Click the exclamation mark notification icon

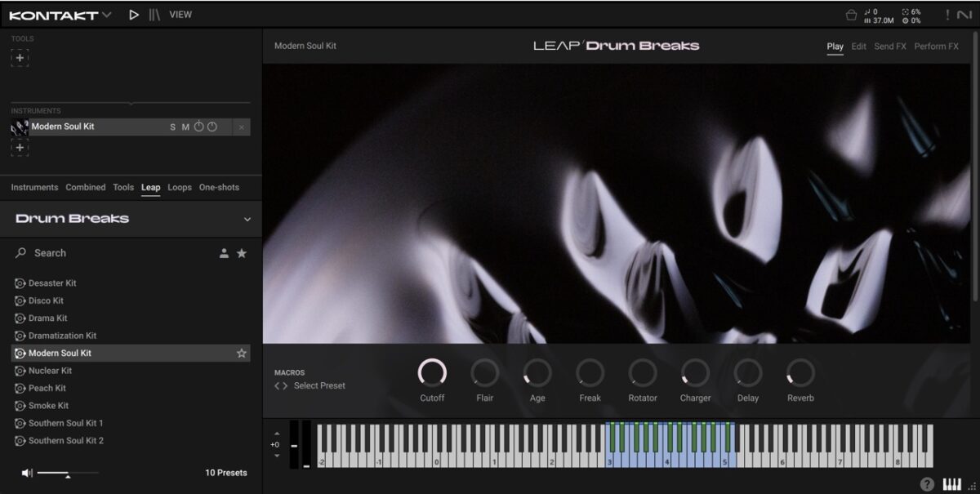pyautogui.click(x=947, y=15)
